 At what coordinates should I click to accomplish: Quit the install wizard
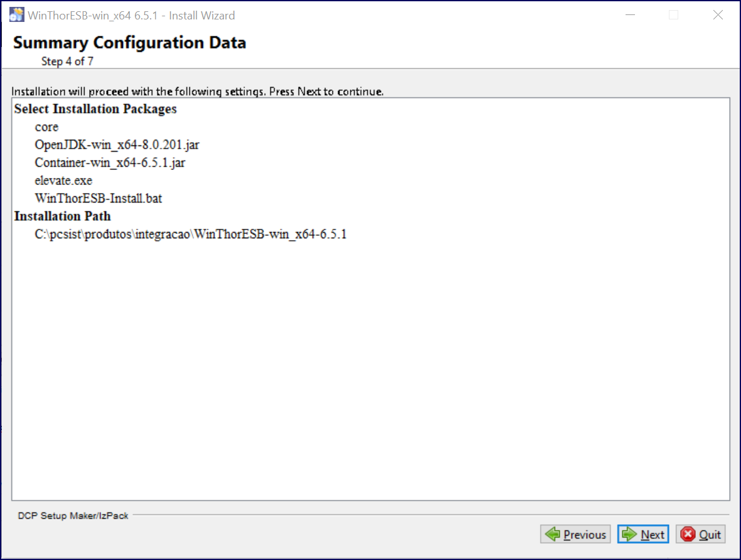[x=700, y=534]
